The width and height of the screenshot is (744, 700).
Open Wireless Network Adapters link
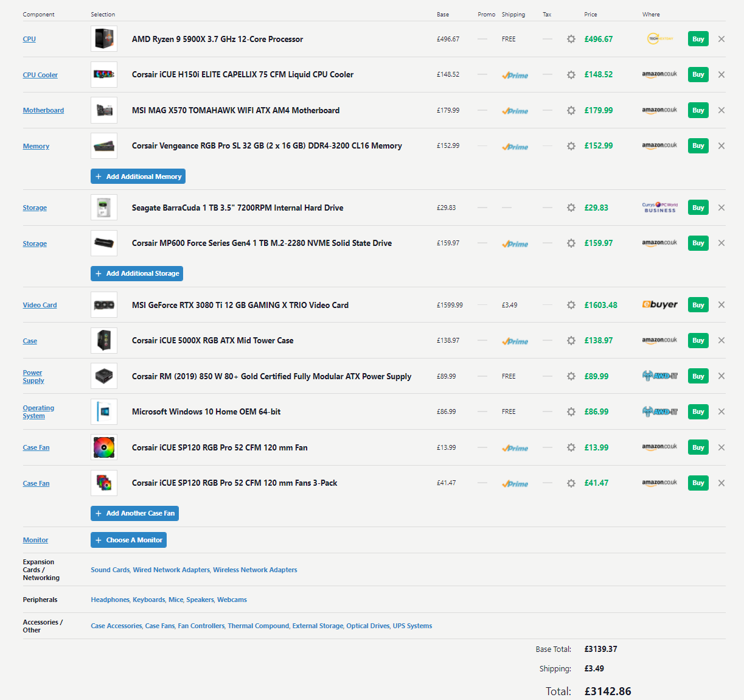point(255,570)
